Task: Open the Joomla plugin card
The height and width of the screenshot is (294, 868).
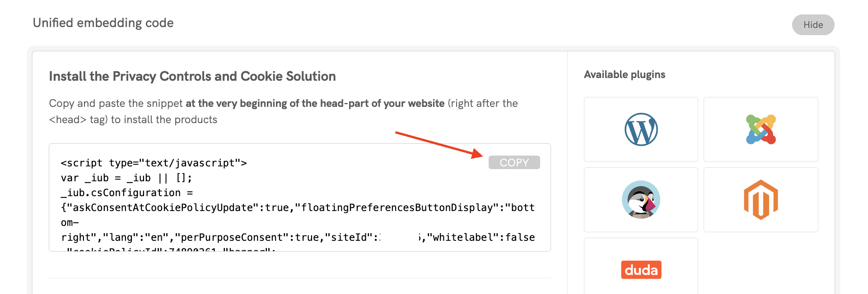Action: [761, 129]
